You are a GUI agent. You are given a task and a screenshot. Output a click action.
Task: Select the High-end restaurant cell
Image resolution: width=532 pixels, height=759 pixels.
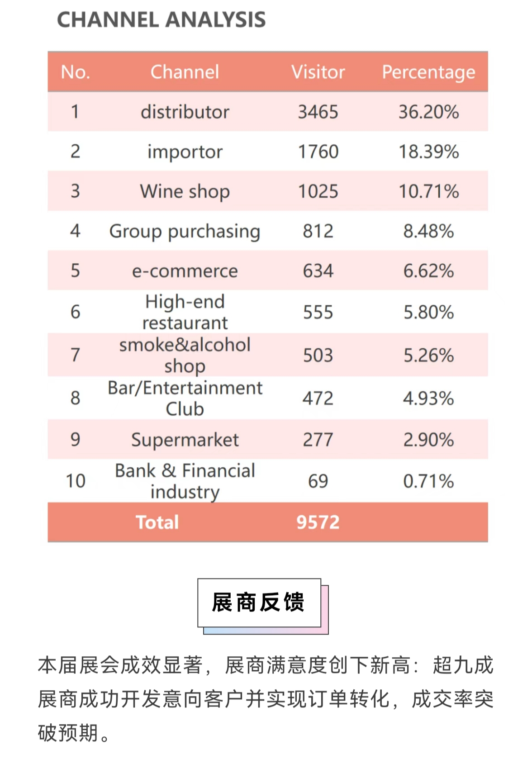click(185, 312)
